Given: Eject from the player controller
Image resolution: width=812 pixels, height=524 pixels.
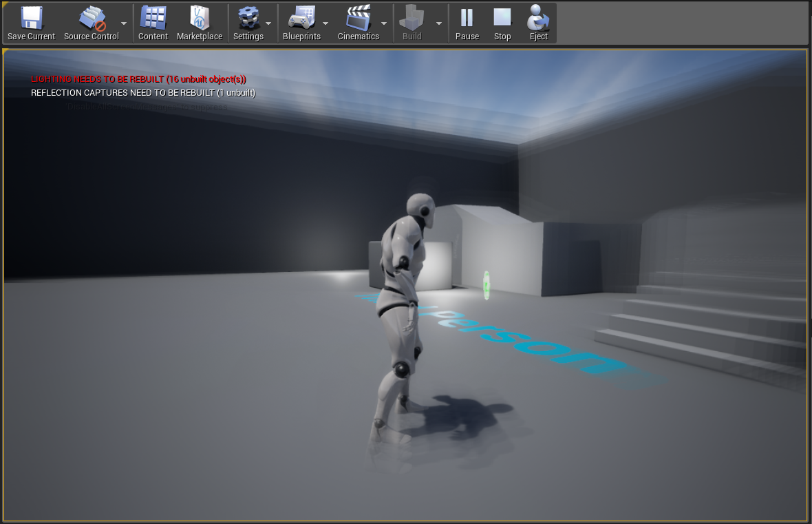Looking at the screenshot, I should (x=539, y=23).
